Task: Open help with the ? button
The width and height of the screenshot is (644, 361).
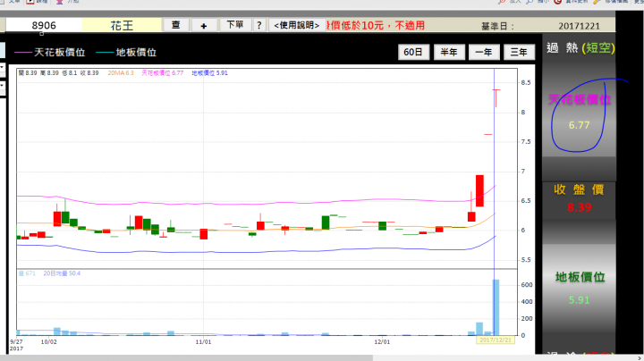Action: [258, 25]
